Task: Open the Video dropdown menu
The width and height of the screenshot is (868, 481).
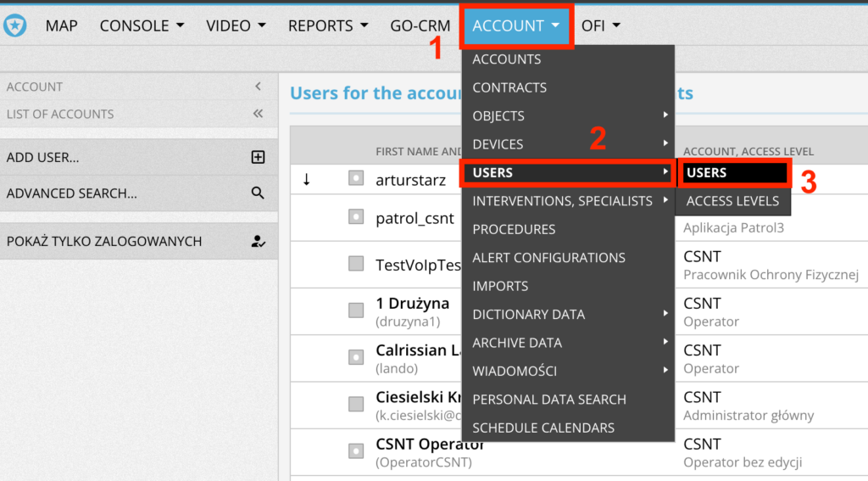Action: [236, 25]
